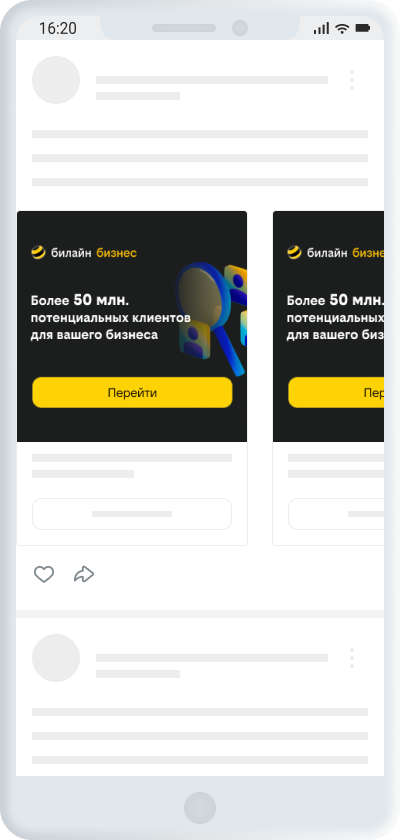Tap the 16:20 clock in status bar

57,28
